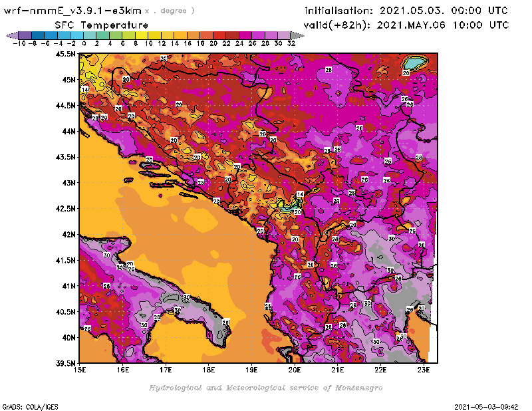This screenshot has width=532, height=411.
Task: Click the GrADS: COLA/IGES footer text
Action: (30, 407)
